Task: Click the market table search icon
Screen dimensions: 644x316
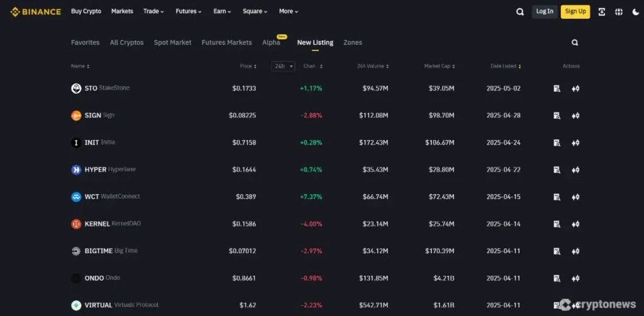Action: click(574, 43)
